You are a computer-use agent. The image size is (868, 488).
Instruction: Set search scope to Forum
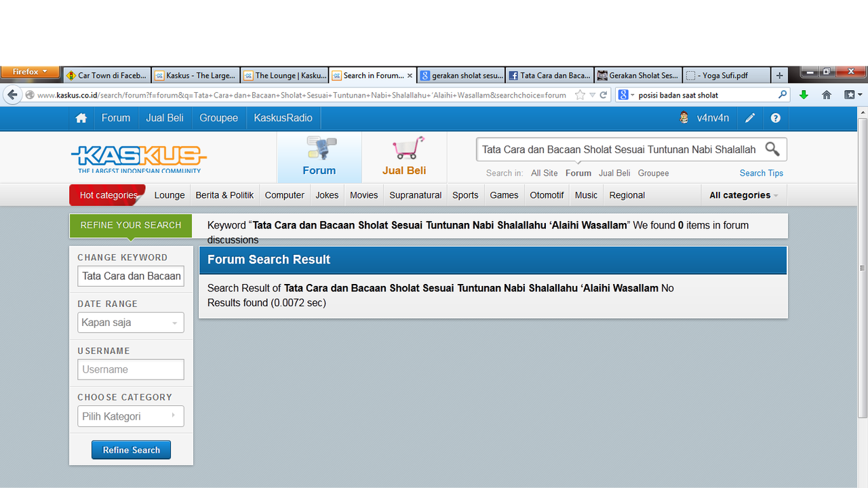pyautogui.click(x=578, y=173)
